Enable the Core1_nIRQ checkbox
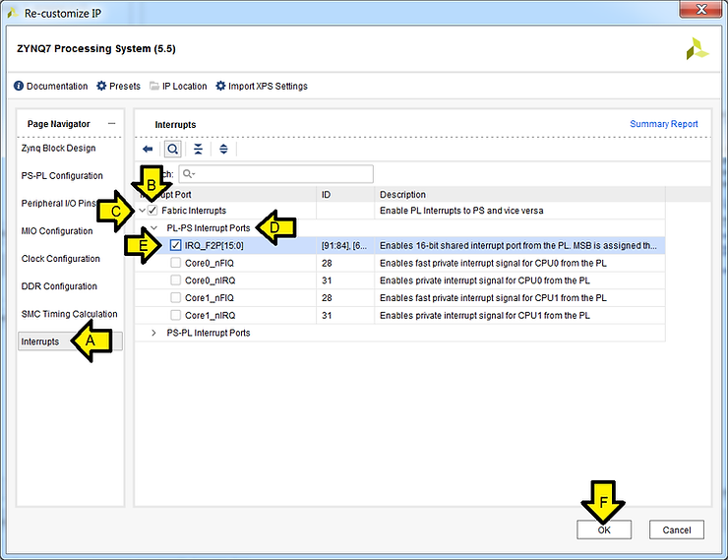Screen dimensions: 728x560 pyautogui.click(x=175, y=316)
